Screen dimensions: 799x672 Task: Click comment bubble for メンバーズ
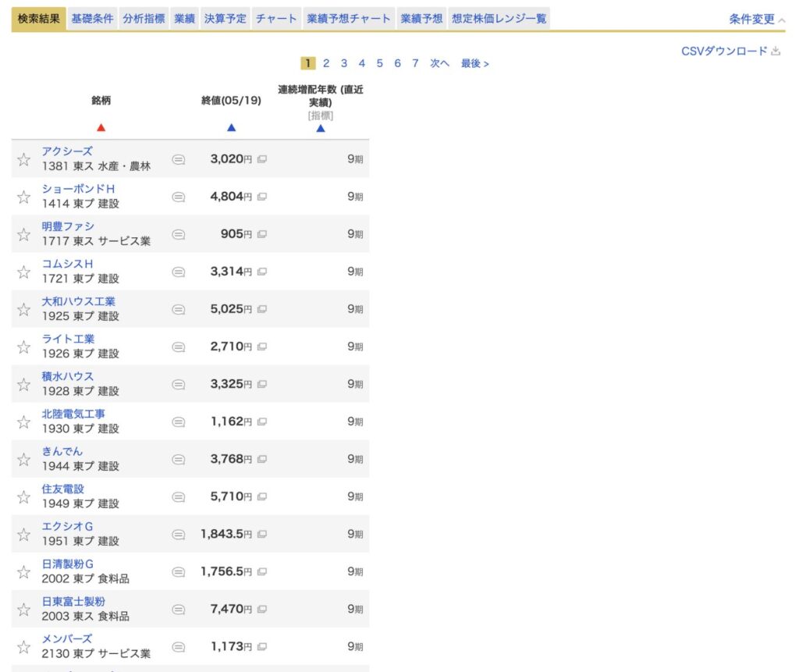coord(179,647)
